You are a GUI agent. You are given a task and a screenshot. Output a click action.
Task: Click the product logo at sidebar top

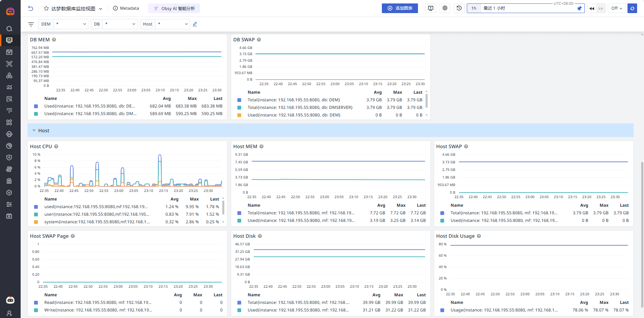(10, 11)
